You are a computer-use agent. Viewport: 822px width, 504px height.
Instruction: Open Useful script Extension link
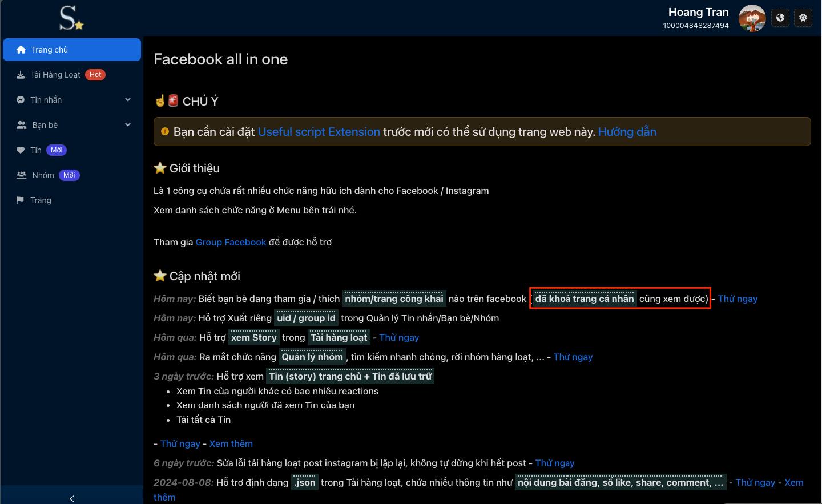point(319,132)
